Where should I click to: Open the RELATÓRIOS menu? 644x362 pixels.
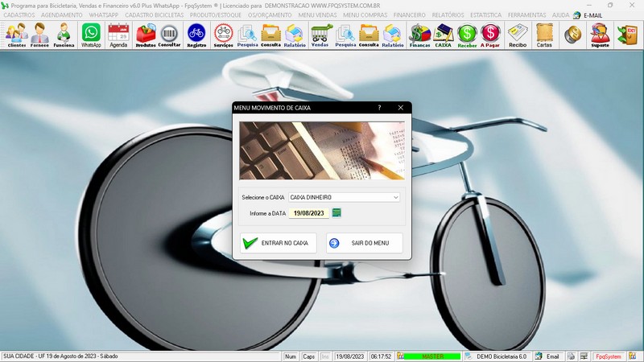(448, 14)
